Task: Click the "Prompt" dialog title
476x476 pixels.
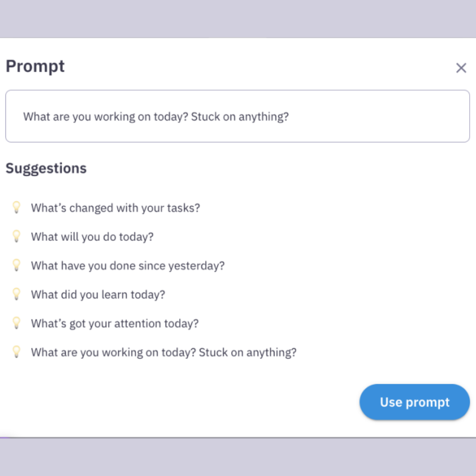Action: point(35,66)
